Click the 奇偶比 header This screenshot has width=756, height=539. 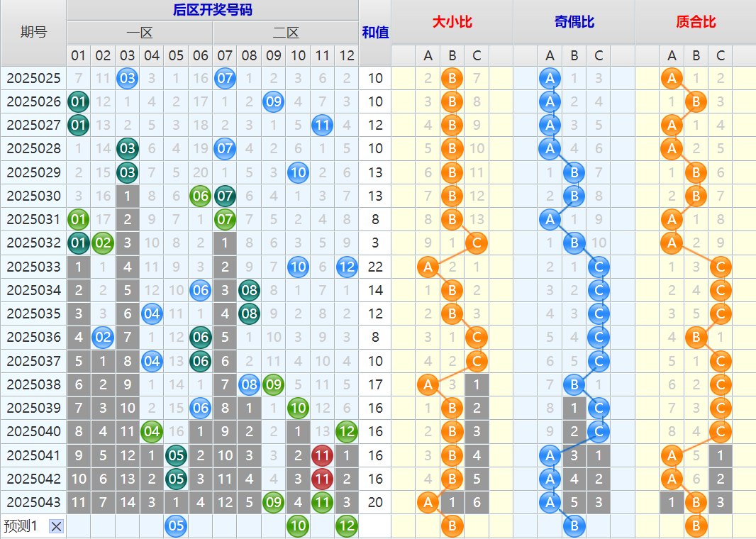tap(574, 22)
